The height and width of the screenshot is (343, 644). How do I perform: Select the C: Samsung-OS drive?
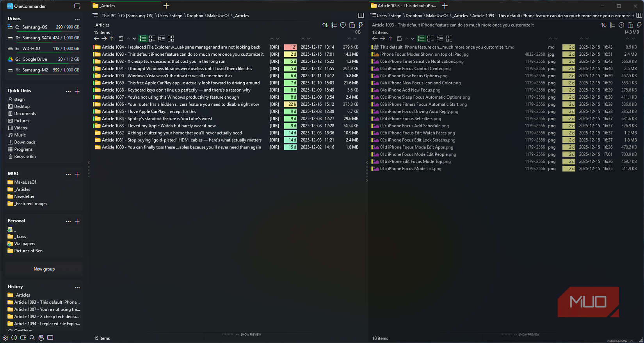click(x=44, y=27)
